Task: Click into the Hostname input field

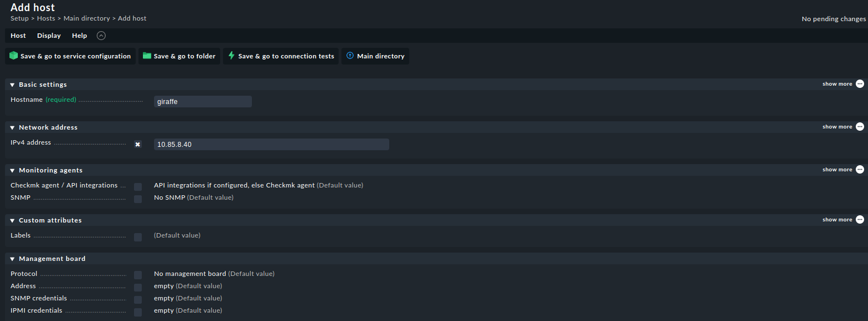Action: (202, 102)
